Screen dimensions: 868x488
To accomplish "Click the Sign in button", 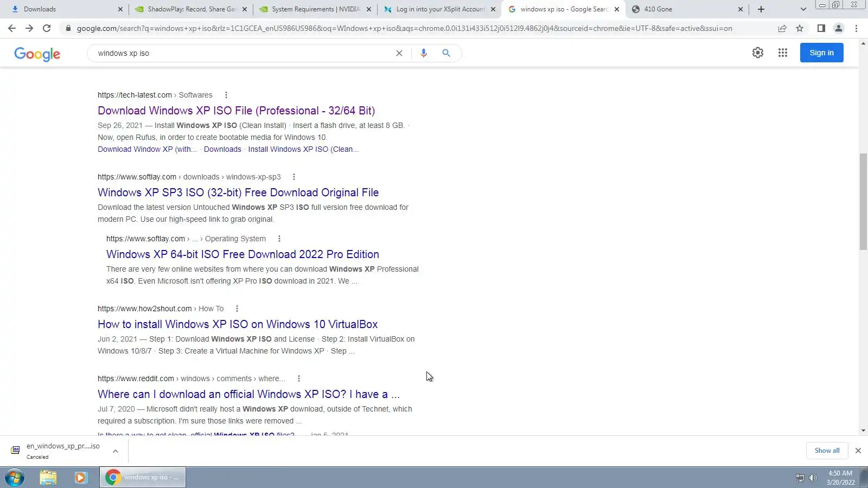I will [821, 53].
